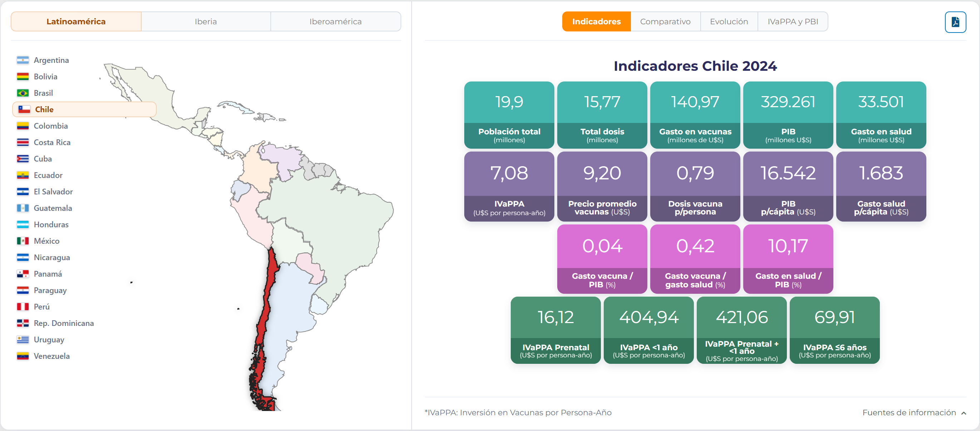Click the Argentina flag icon
Image resolution: width=980 pixels, height=431 pixels.
(23, 60)
